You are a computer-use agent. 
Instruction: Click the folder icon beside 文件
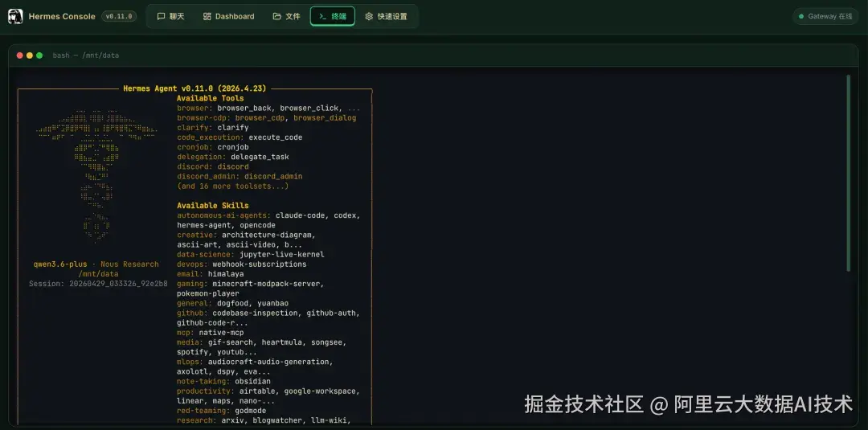coord(276,17)
